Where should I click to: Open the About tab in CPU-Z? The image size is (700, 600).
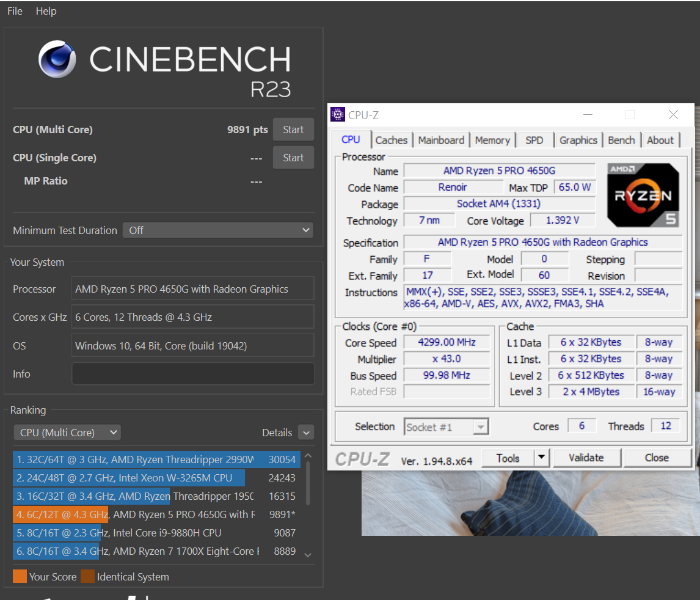point(660,140)
